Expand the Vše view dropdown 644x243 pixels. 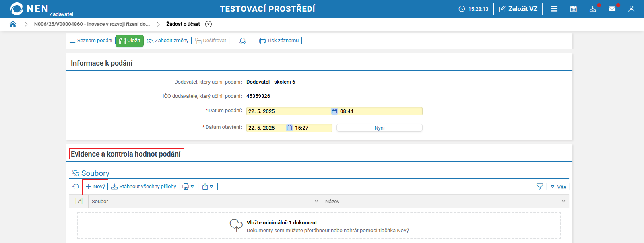coord(559,187)
